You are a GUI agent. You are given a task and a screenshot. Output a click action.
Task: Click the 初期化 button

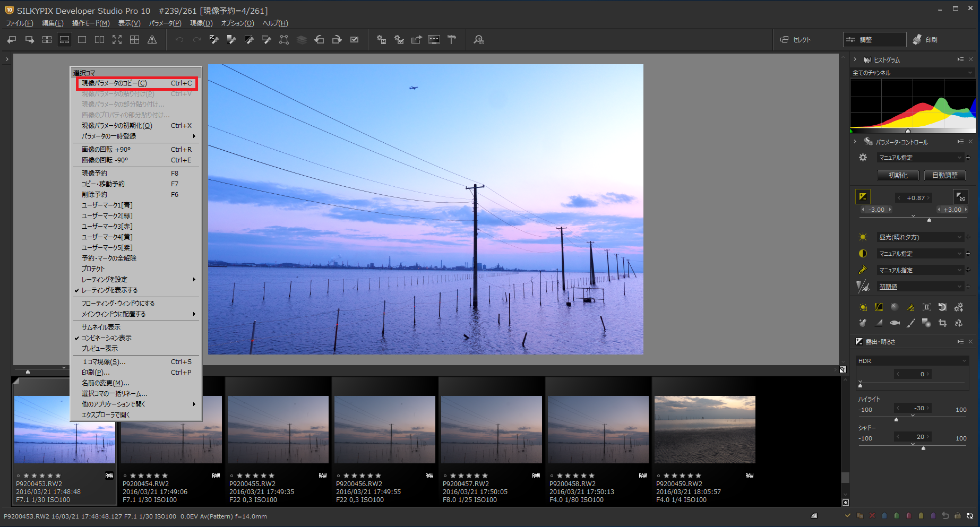pyautogui.click(x=898, y=175)
